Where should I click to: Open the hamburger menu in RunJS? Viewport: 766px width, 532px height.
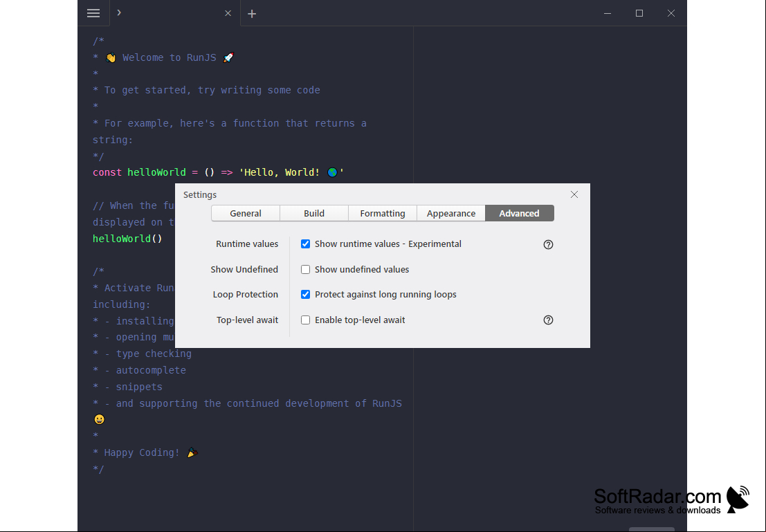(x=93, y=13)
